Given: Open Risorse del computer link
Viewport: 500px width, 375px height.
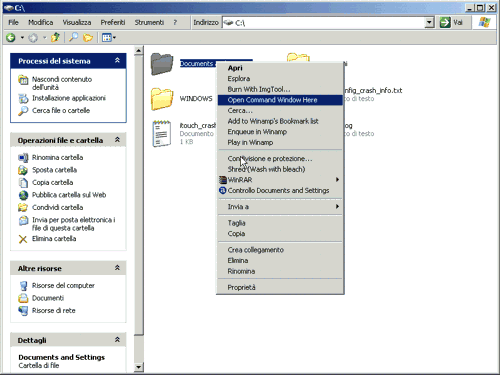Looking at the screenshot, I should (63, 286).
